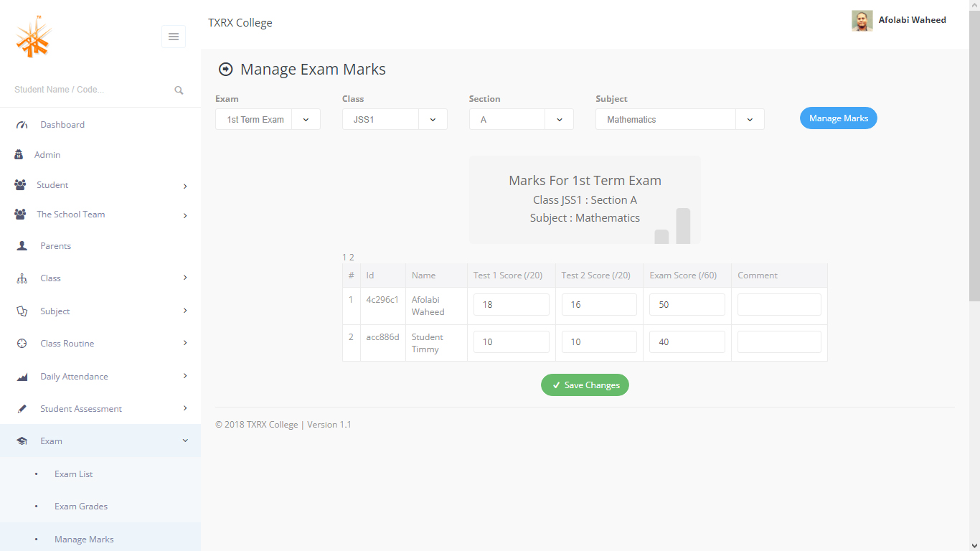Click the Student Assessment pencil icon
The image size is (980, 551).
coord(22,409)
